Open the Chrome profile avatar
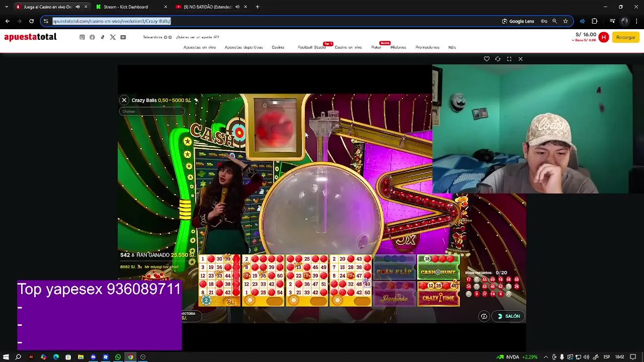Screen dimensions: 644x362 pyautogui.click(x=624, y=21)
